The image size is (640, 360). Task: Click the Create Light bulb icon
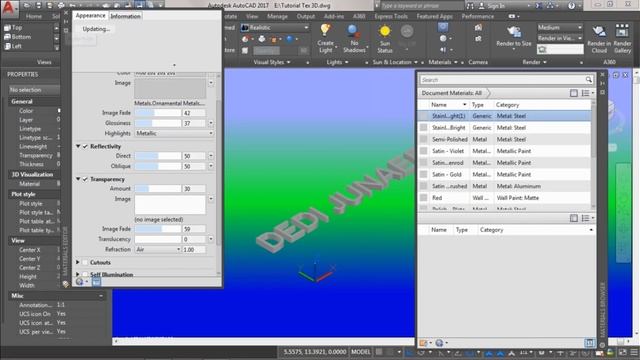point(325,30)
